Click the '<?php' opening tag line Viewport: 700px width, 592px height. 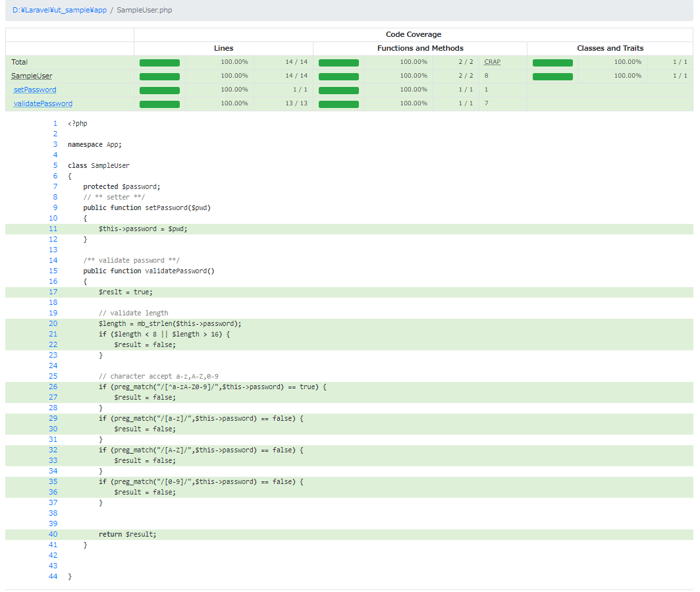click(x=78, y=123)
